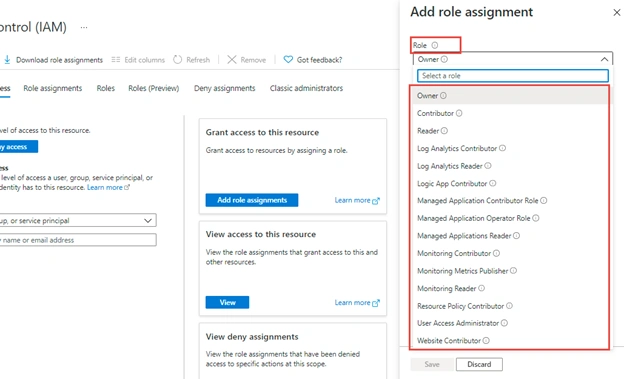
Task: Click info icon beside Website Contributor
Action: 486,341
